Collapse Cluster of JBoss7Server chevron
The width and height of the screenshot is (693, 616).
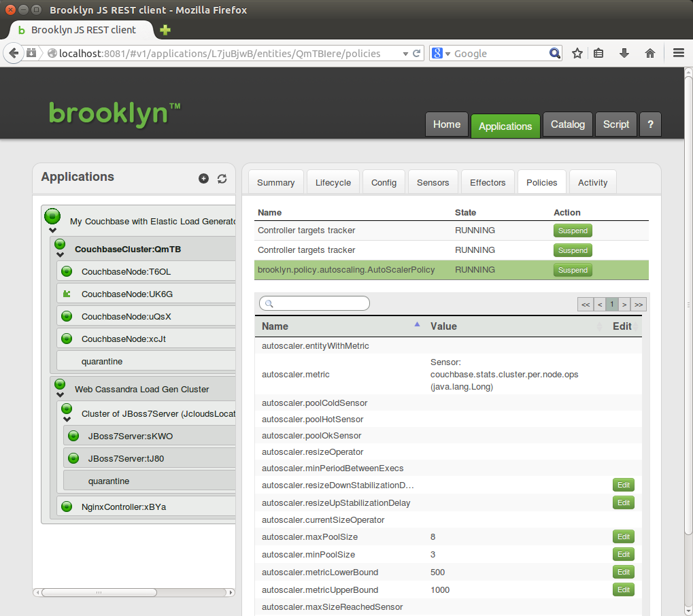pyautogui.click(x=67, y=420)
